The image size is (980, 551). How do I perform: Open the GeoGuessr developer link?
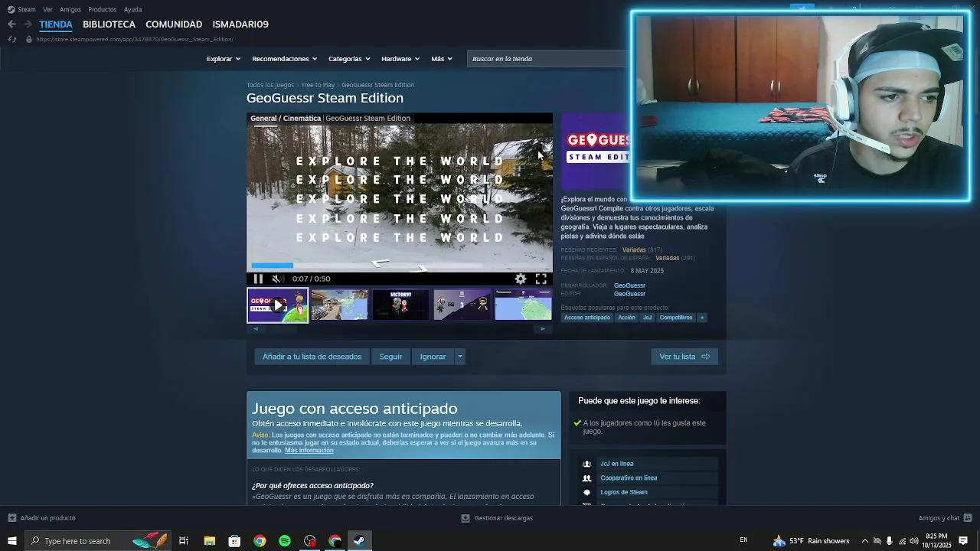click(x=629, y=285)
